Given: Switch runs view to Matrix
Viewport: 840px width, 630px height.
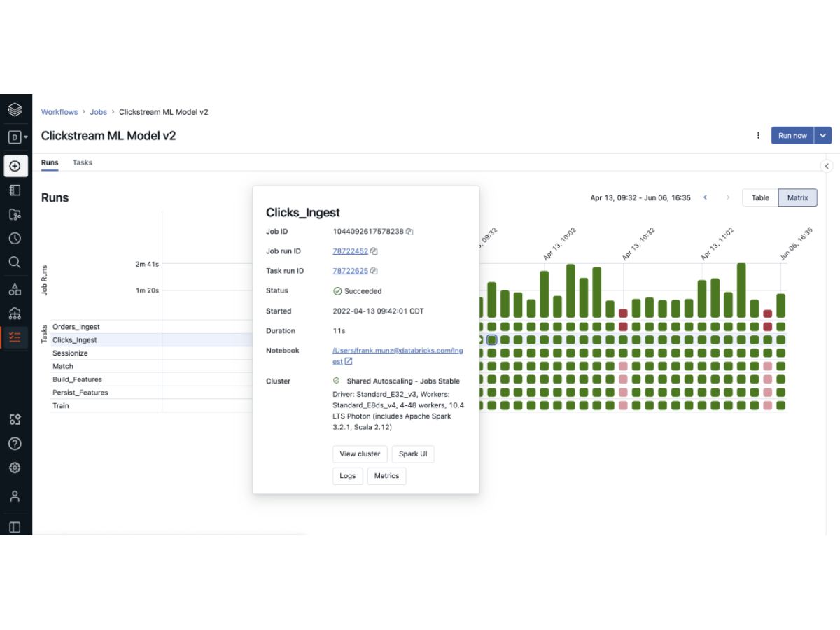Looking at the screenshot, I should (x=797, y=198).
